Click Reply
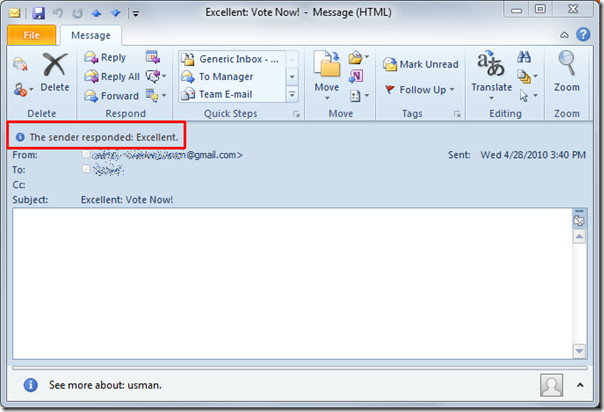Screen dimensions: 604x412 (105, 58)
